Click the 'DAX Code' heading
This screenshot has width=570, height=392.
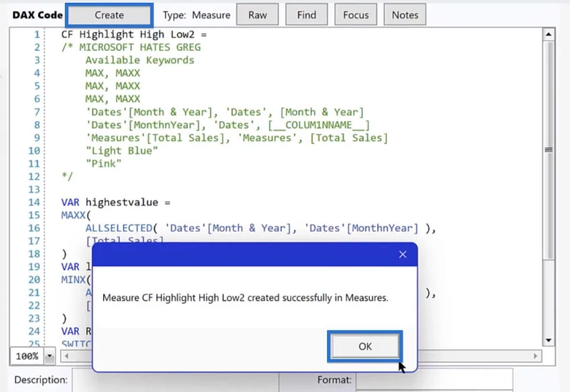[x=38, y=15]
